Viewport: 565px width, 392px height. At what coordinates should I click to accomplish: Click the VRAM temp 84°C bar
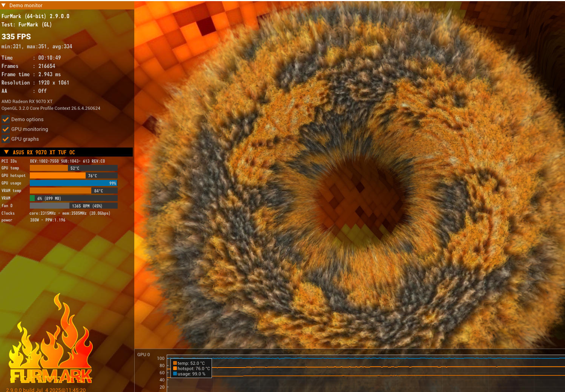pos(74,191)
